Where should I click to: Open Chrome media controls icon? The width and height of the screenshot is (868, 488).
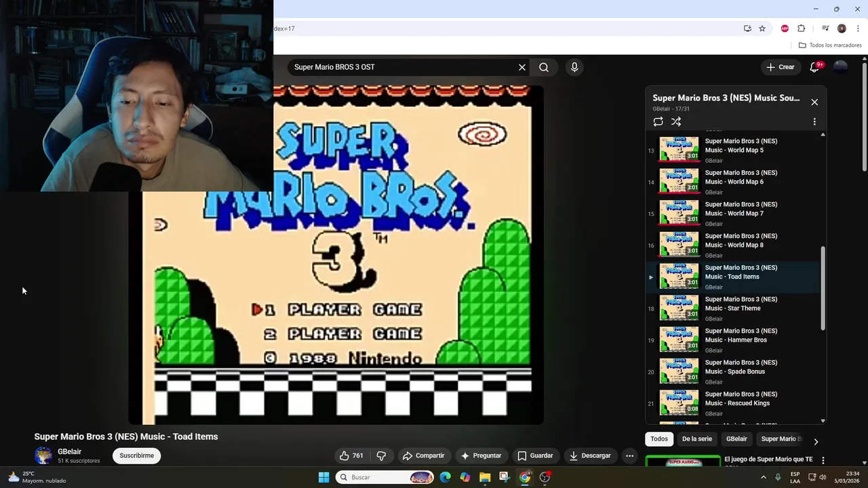[825, 28]
